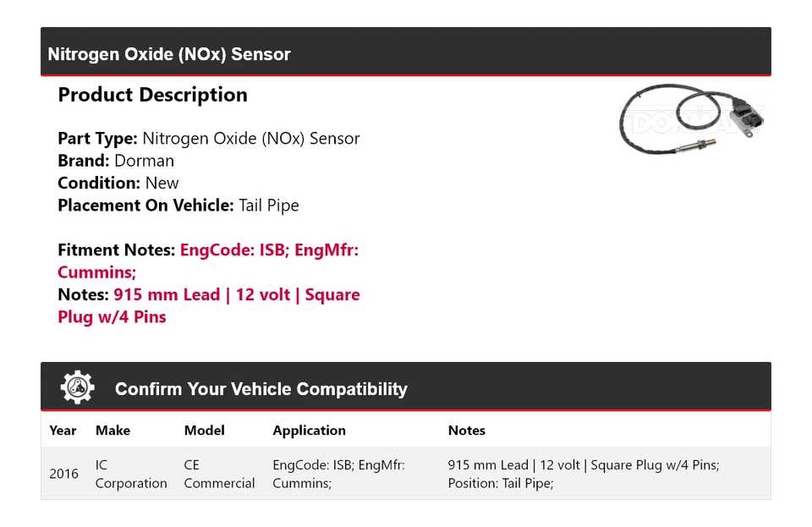Select the Product Description heading
This screenshot has height=527, width=812.
(x=152, y=95)
